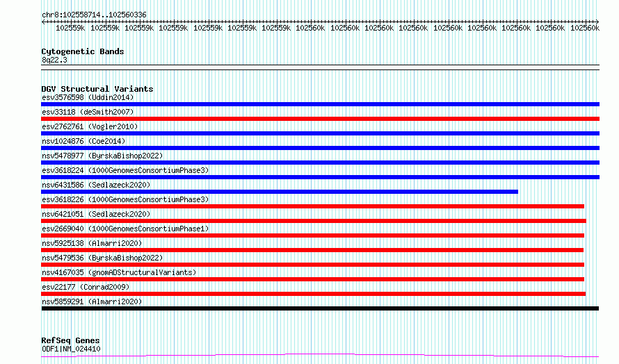The image size is (619, 364).
Task: Open the nsv6431586 (Sedlazeck2020) label
Action: (x=96, y=185)
